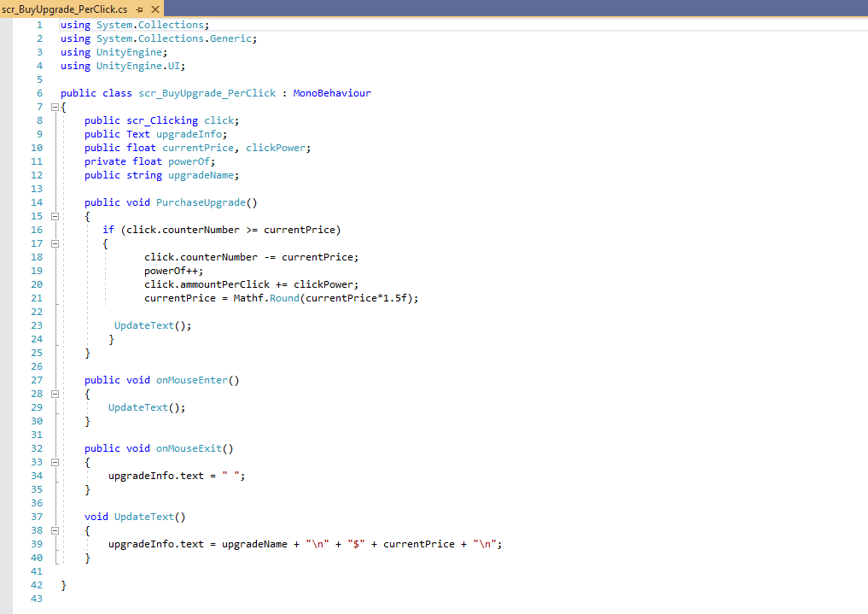Click the Text type on line 9
This screenshot has width=868, height=614.
137,134
